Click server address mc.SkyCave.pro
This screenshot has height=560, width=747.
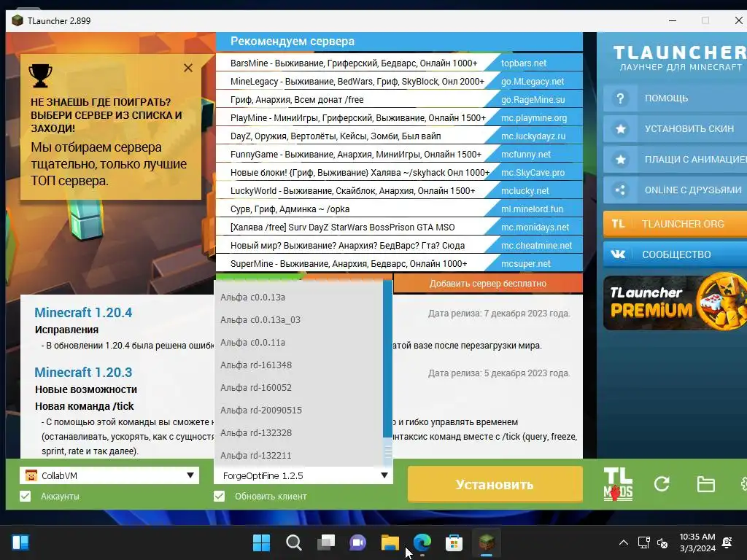(x=533, y=172)
